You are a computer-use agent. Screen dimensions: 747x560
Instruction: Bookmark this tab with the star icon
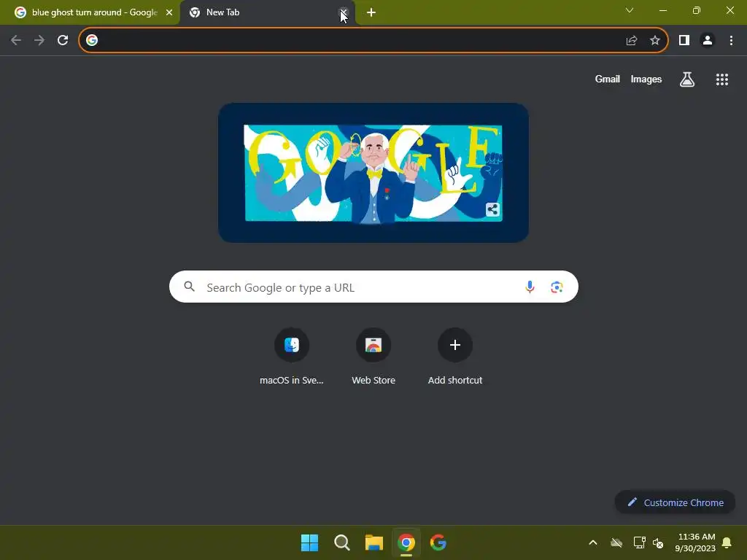(655, 41)
